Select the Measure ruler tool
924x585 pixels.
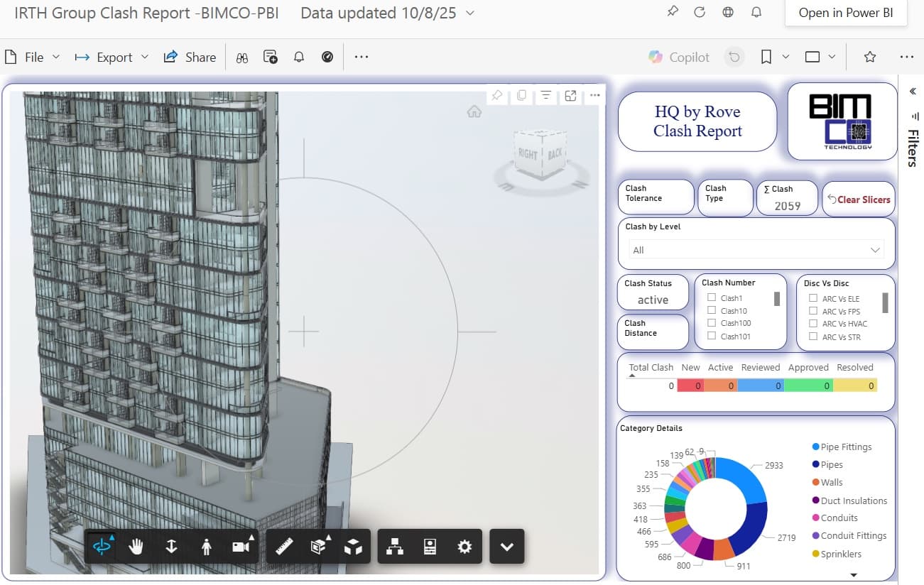click(284, 546)
